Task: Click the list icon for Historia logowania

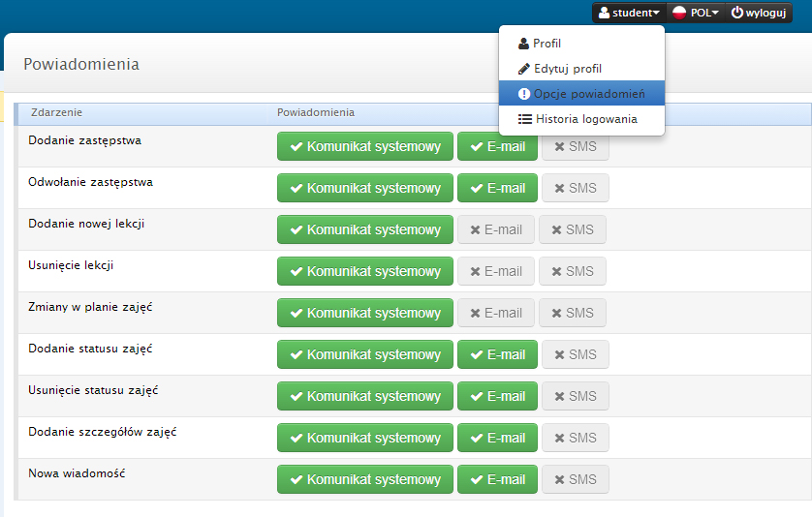Action: pyautogui.click(x=525, y=119)
